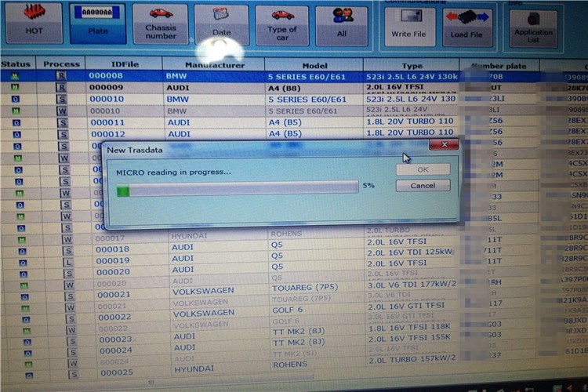The height and width of the screenshot is (392, 588).
Task: Click green status icon for file 000017
Action: click(x=22, y=239)
